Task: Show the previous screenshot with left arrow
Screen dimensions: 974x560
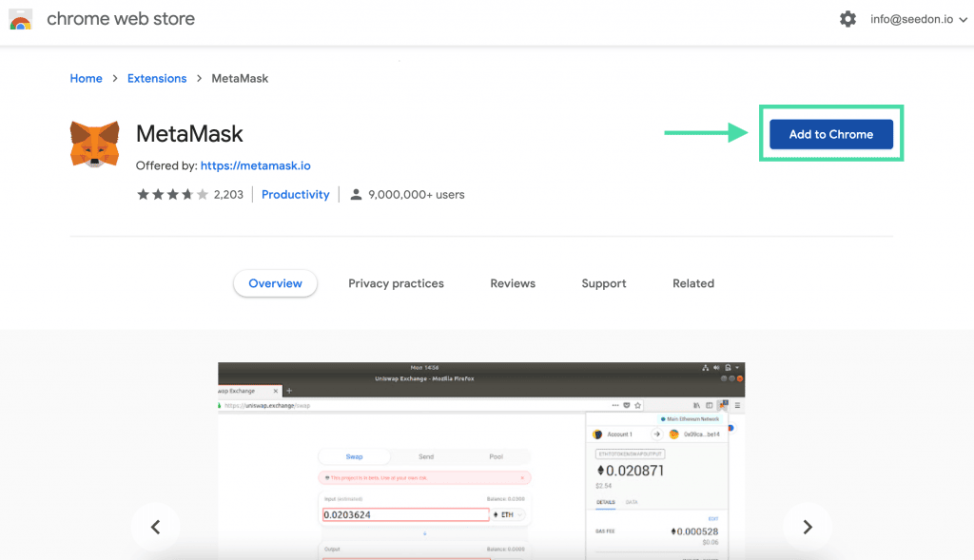Action: (155, 527)
